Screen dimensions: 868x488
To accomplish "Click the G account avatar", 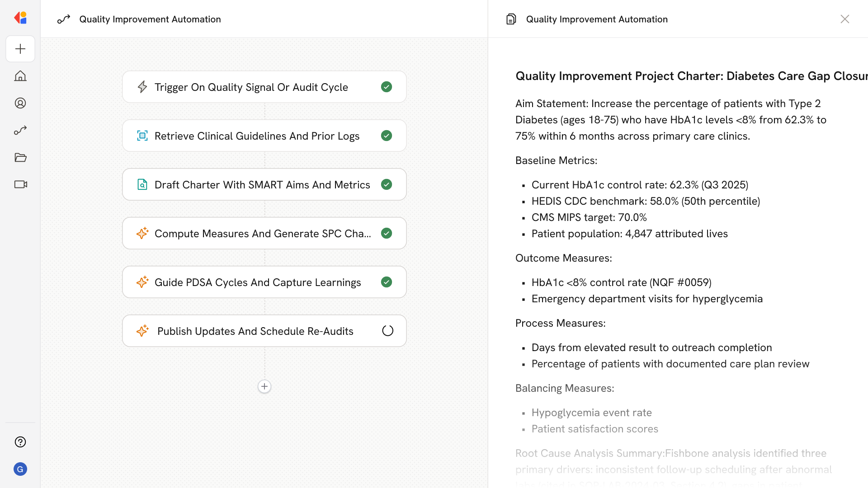I will coord(20,469).
